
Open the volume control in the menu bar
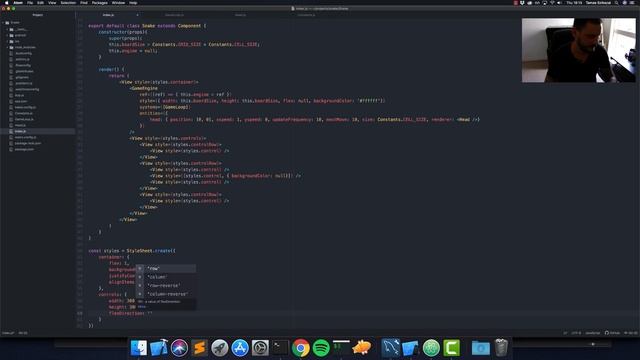click(560, 3)
